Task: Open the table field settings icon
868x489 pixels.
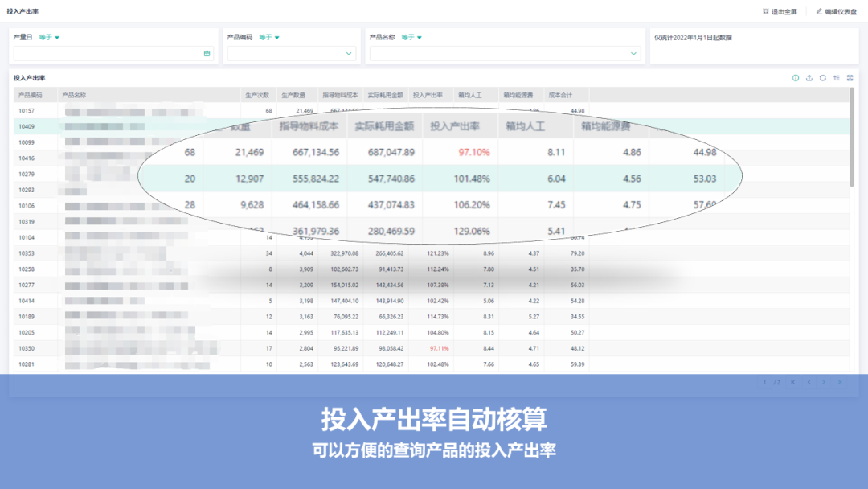Action: tap(837, 78)
